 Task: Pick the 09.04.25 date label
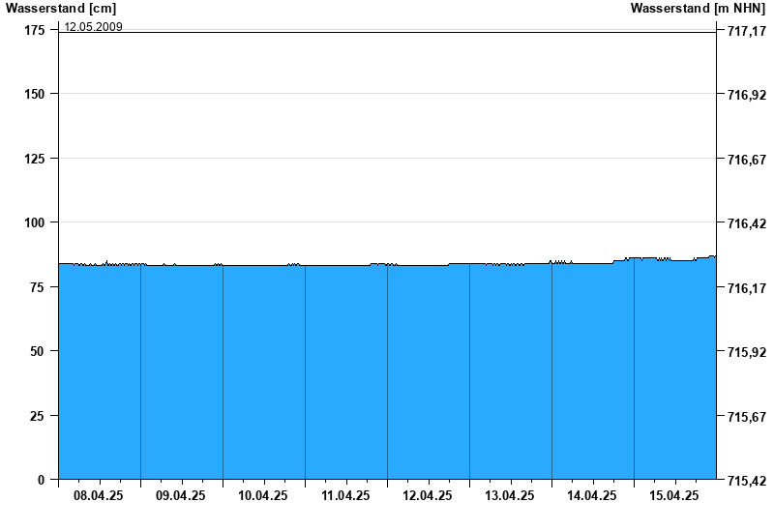click(181, 496)
